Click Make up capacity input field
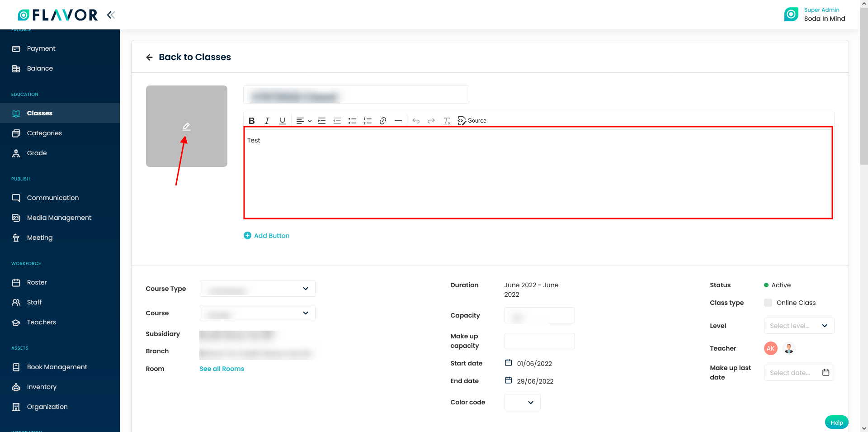The width and height of the screenshot is (868, 432). pyautogui.click(x=540, y=341)
